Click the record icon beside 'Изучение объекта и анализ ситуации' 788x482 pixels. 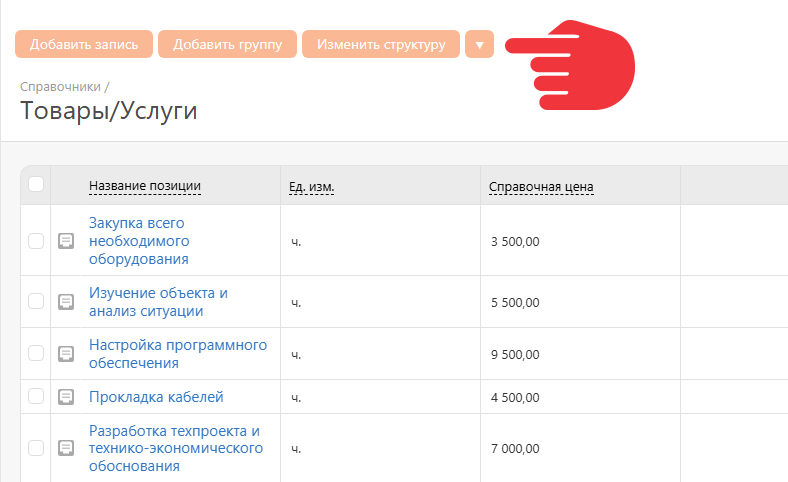[66, 302]
